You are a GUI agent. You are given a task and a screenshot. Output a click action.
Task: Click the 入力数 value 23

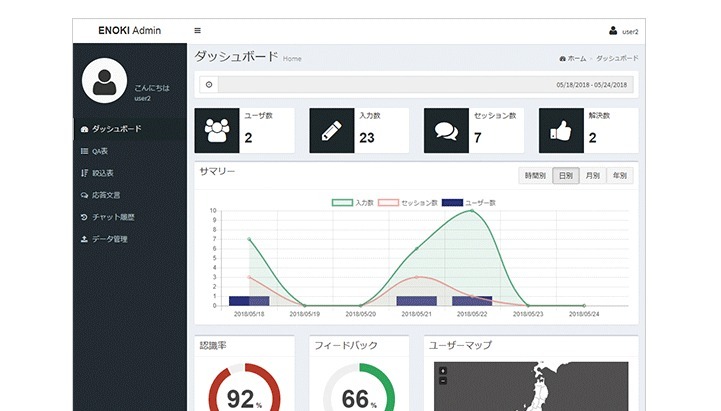point(367,137)
